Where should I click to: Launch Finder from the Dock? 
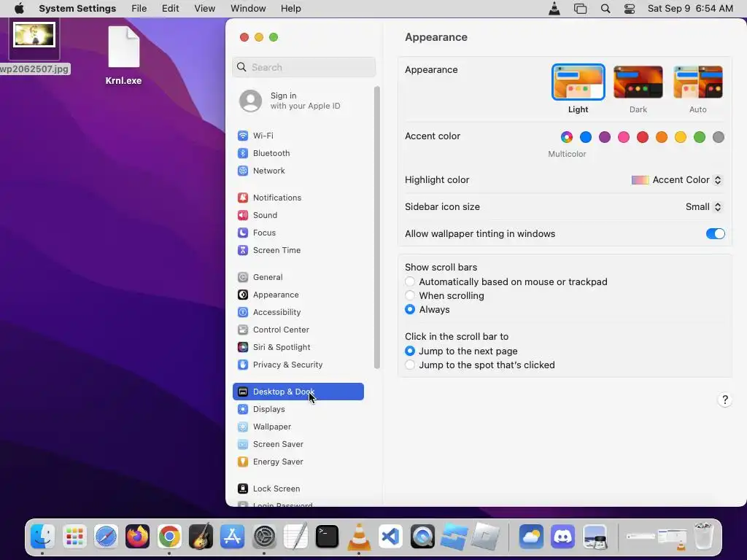(42, 537)
